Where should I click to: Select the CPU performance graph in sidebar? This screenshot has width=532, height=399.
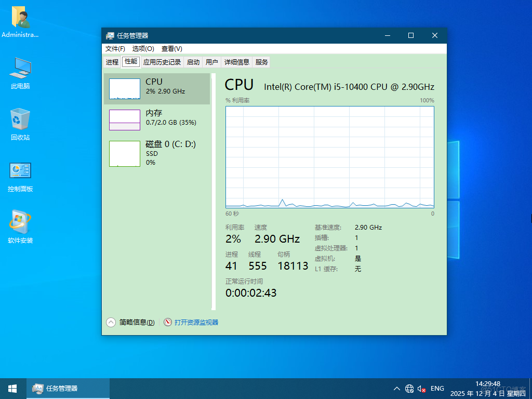156,88
